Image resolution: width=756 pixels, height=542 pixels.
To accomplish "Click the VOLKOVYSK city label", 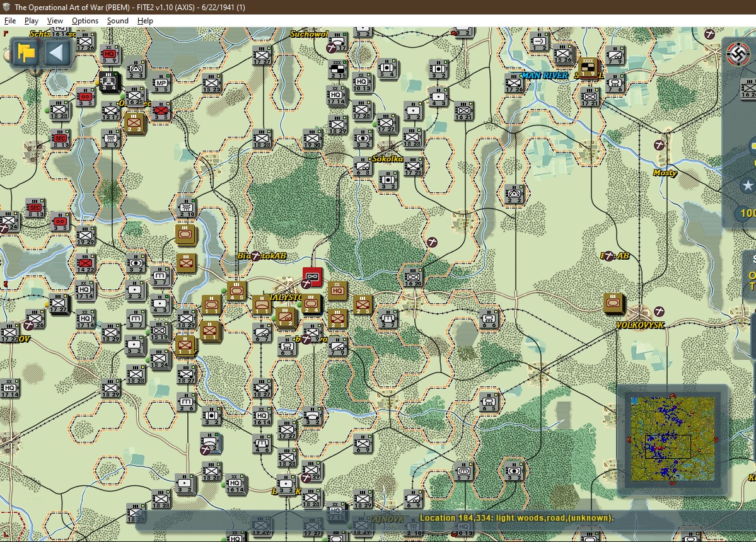I will [640, 325].
